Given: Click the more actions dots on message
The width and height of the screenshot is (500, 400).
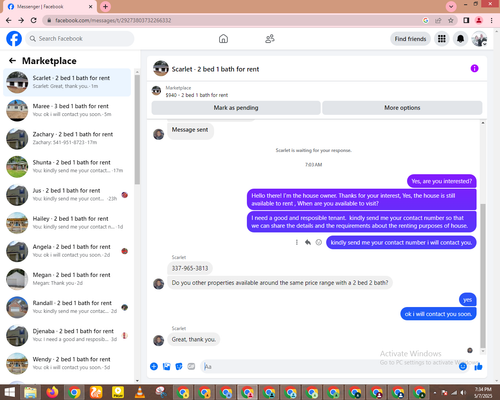Looking at the screenshot, I should point(296,242).
